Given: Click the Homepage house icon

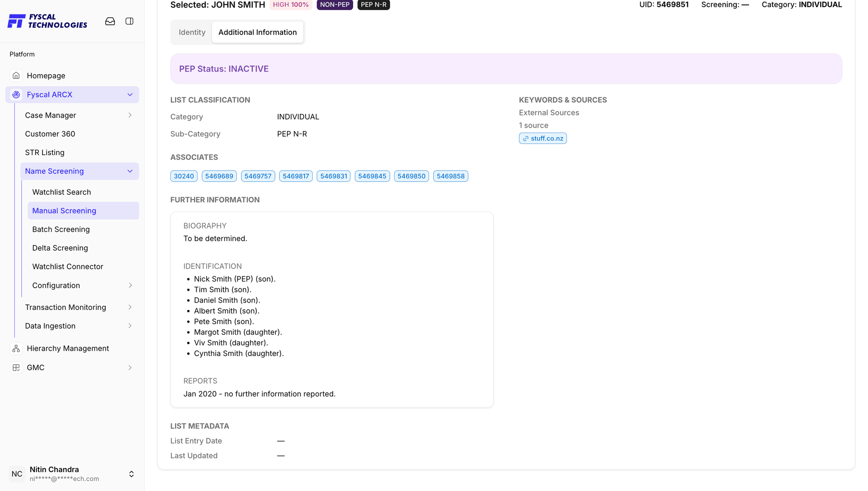Looking at the screenshot, I should click(x=16, y=76).
